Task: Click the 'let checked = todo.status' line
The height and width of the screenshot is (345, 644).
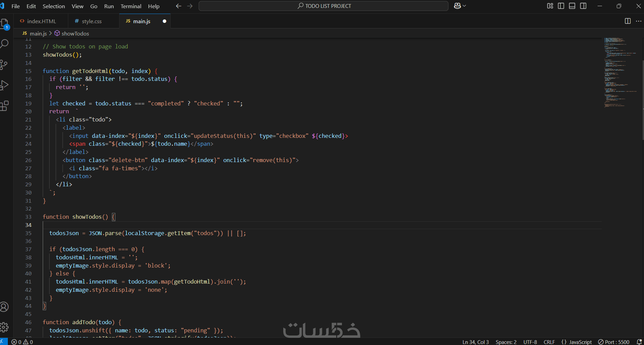Action: pos(146,103)
